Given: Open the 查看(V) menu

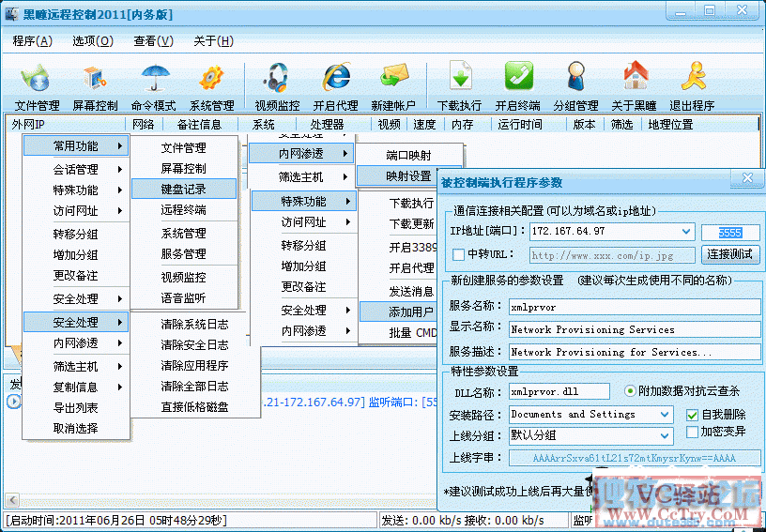Looking at the screenshot, I should click(153, 41).
